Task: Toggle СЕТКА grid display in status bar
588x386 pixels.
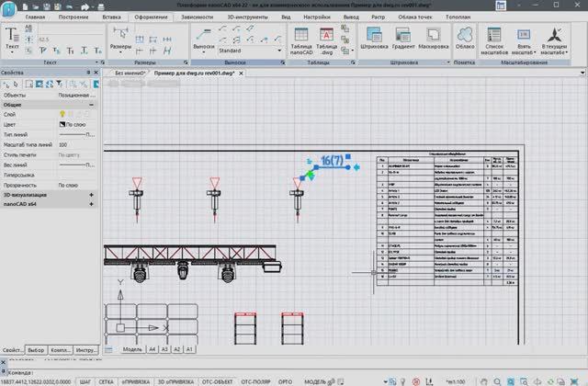Action: pos(106,381)
